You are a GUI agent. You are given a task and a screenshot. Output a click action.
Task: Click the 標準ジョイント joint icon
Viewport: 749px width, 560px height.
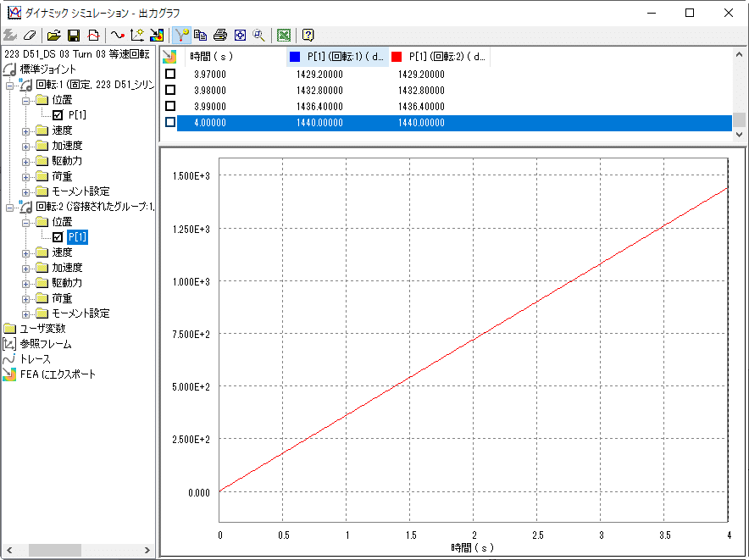9,69
